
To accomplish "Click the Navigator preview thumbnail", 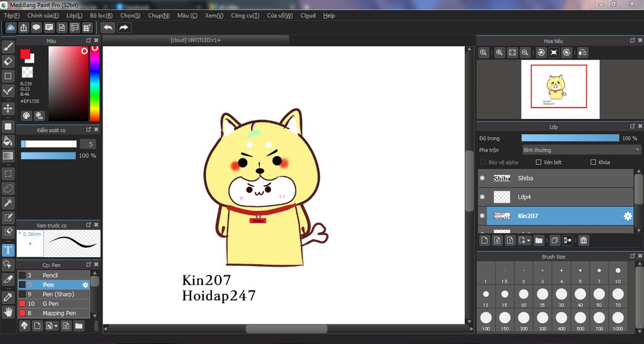I will 560,89.
